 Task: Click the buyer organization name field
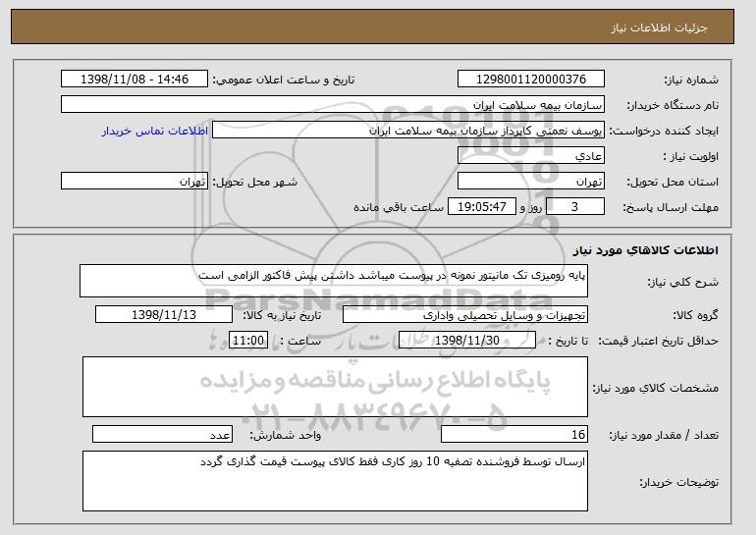click(333, 105)
